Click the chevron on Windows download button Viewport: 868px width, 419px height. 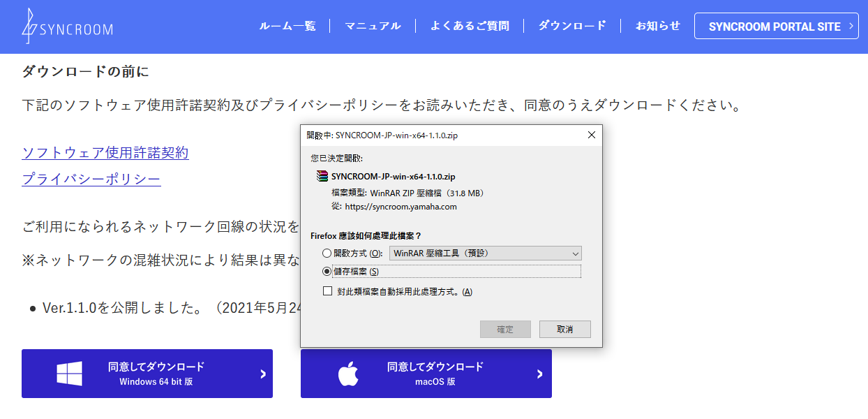pyautogui.click(x=263, y=374)
